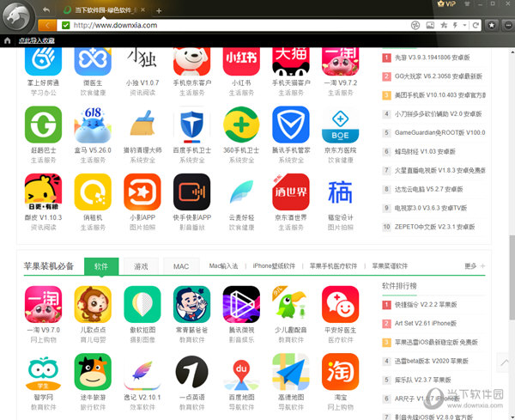The height and width of the screenshot is (420, 515).
Task: Click the 逸记 V2.10.1 feather icon
Action: pos(142,372)
